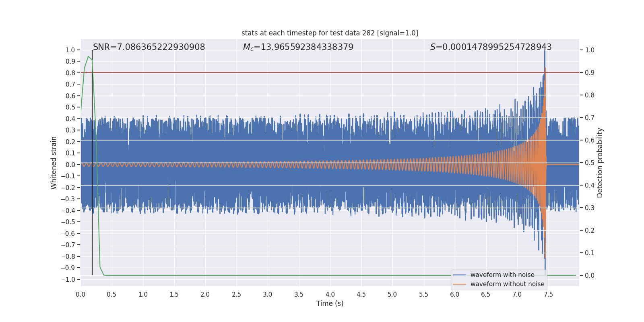Click the 0.5 tick on detection probability axis
644x322 pixels.
[590, 163]
